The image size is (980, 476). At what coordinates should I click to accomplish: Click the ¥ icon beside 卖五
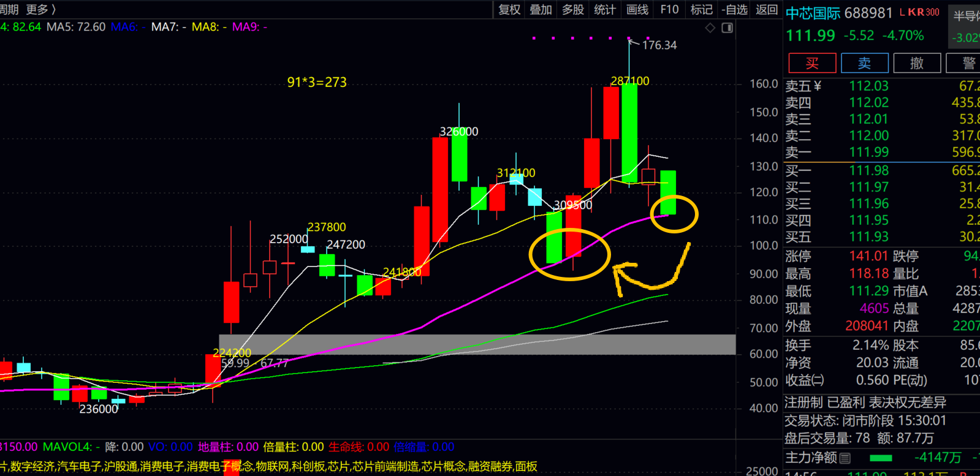click(818, 86)
